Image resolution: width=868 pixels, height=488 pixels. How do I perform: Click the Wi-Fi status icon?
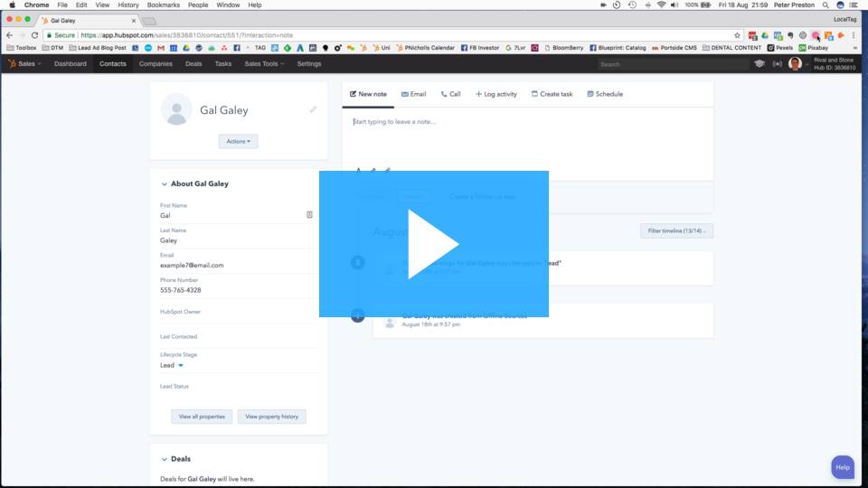point(661,5)
